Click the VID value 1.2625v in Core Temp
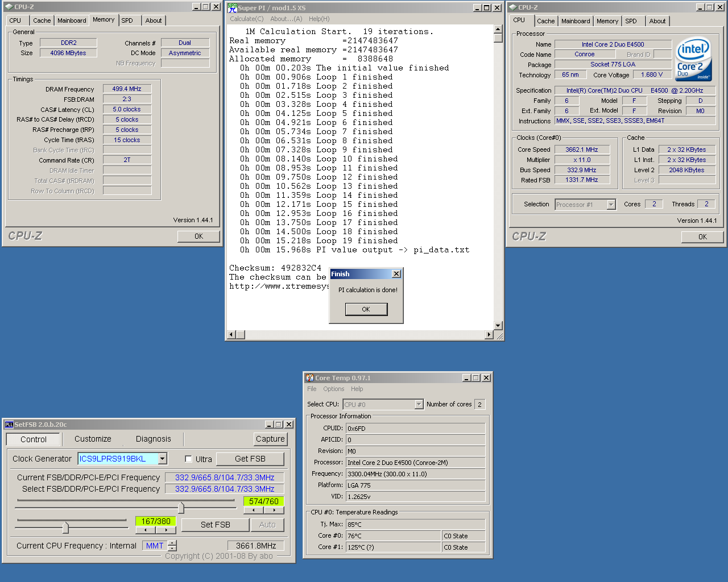 pos(415,497)
